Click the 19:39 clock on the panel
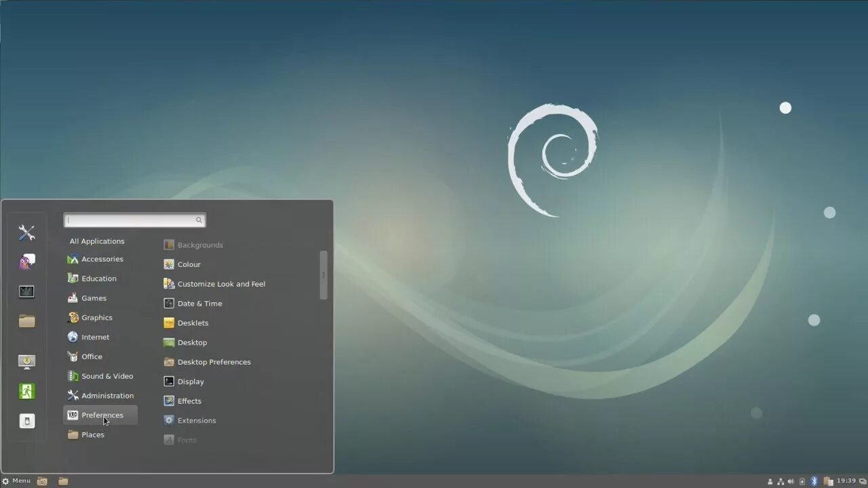Screen dimensions: 868x488 coord(846,481)
